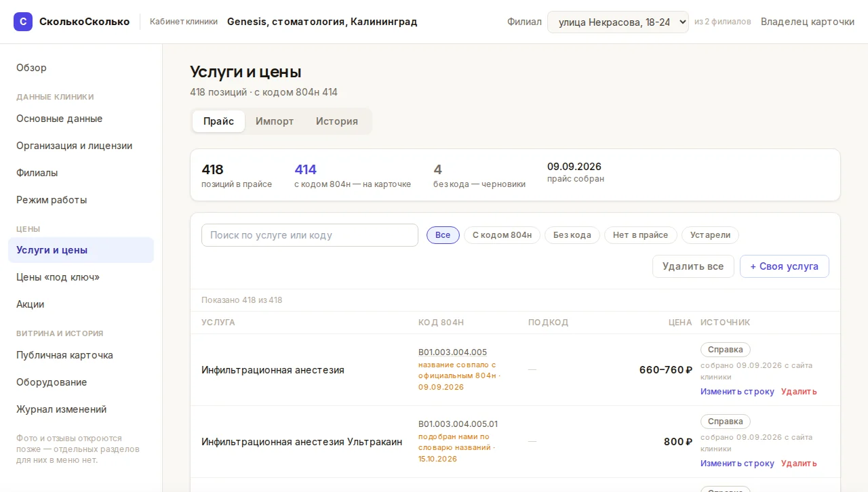Viewport: 868px width, 492px height.
Task: Go to Основные данные section
Action: [x=81, y=119]
